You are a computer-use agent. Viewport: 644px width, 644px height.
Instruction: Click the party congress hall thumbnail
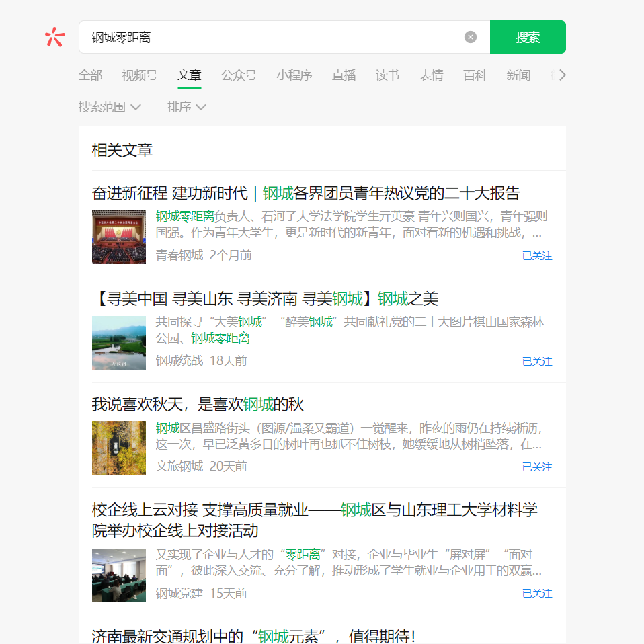click(x=119, y=237)
